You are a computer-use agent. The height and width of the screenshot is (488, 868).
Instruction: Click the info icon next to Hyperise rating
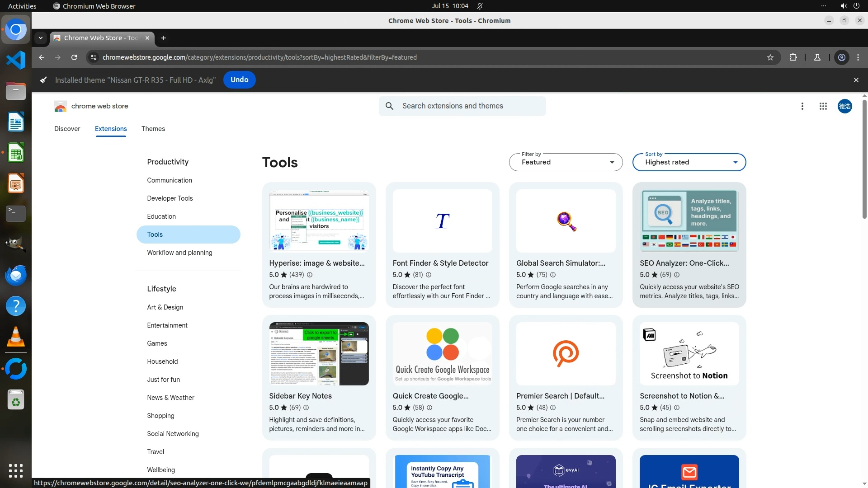tap(310, 275)
